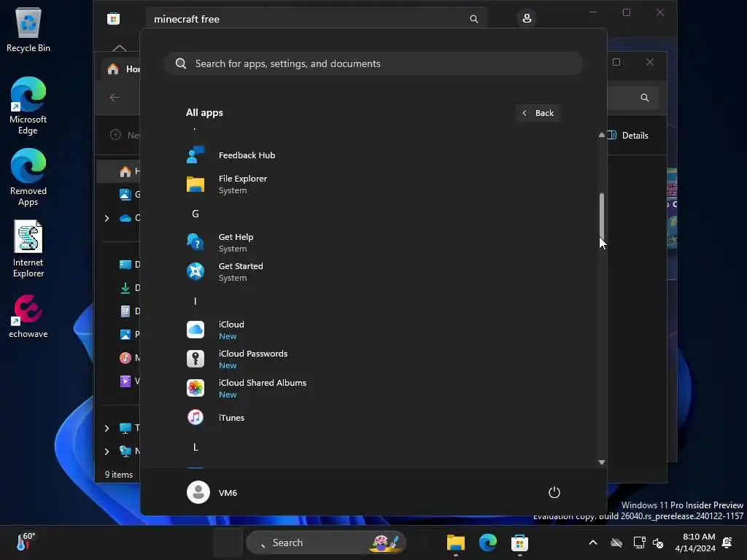Expand OneDrive node in File Explorer sidebar
Image resolution: width=747 pixels, height=560 pixels.
[x=107, y=218]
